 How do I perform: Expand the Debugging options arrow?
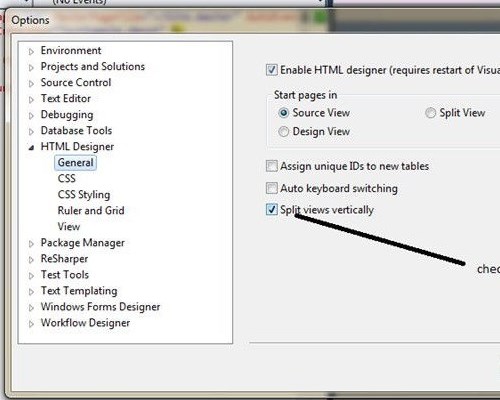pyautogui.click(x=31, y=116)
